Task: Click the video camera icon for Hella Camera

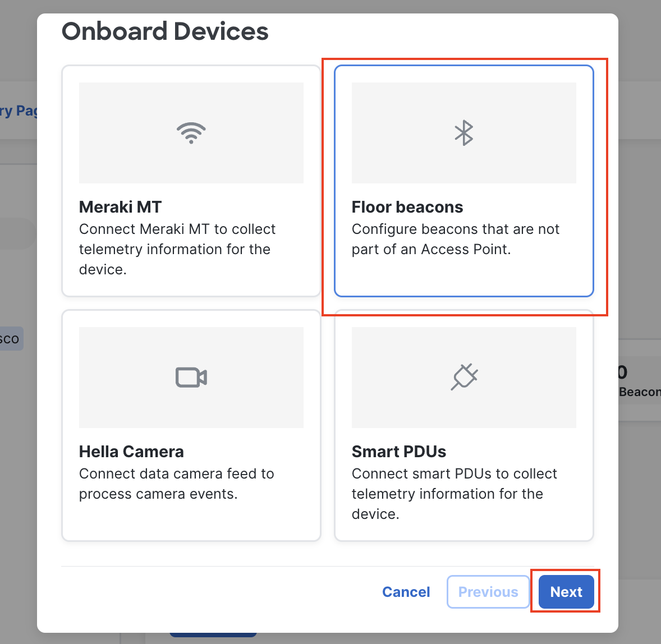Action: coord(191,378)
